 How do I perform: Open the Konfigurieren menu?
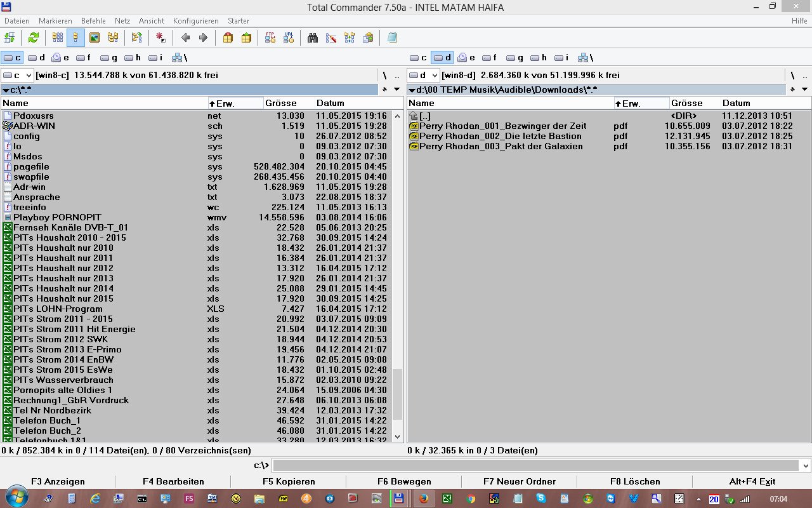point(196,21)
